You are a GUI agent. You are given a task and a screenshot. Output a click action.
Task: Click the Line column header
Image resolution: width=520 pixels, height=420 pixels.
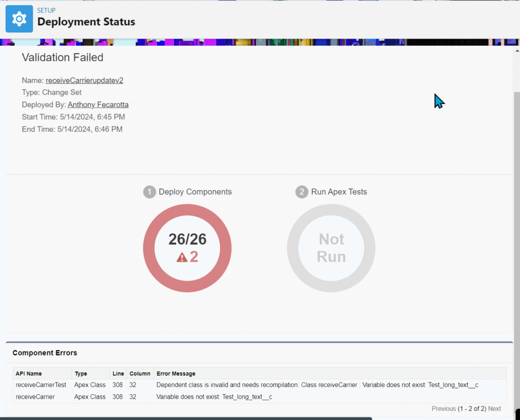point(117,373)
